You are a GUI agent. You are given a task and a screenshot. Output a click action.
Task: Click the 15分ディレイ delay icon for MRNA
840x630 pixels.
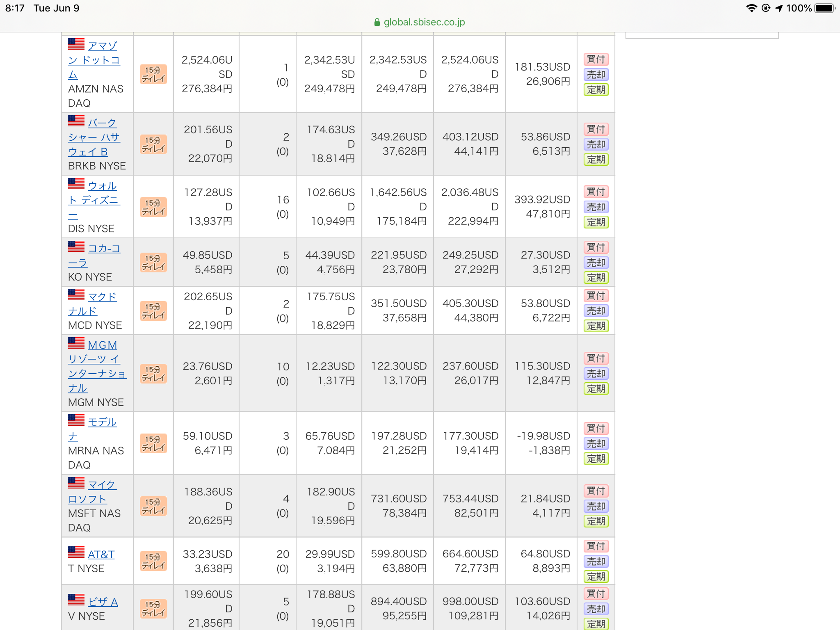[x=153, y=443]
